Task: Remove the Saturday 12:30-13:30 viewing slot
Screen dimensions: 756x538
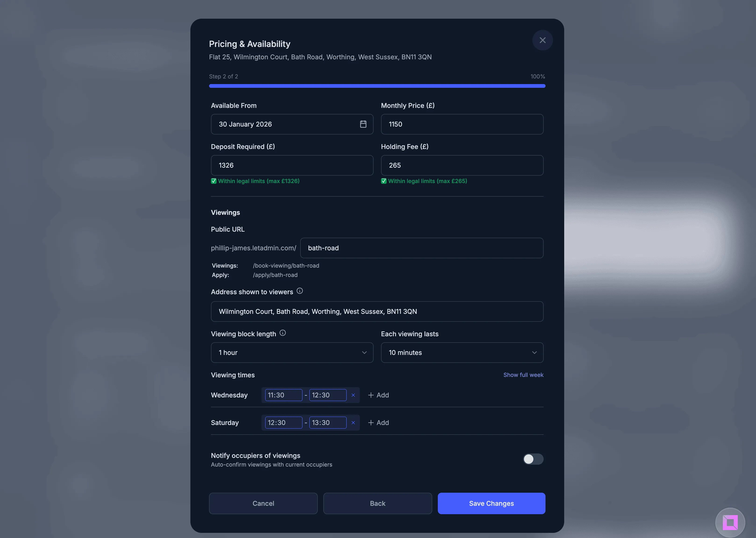Action: pos(353,422)
